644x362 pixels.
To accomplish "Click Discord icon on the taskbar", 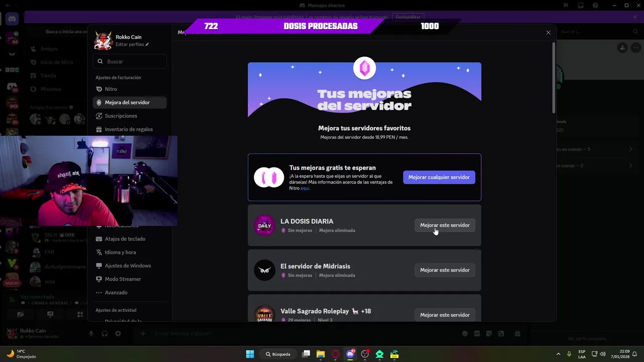I will 350,354.
